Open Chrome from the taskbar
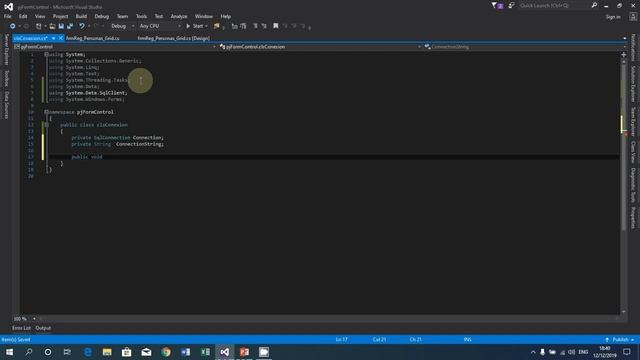Screen dimensions: 640x360 tap(166, 352)
